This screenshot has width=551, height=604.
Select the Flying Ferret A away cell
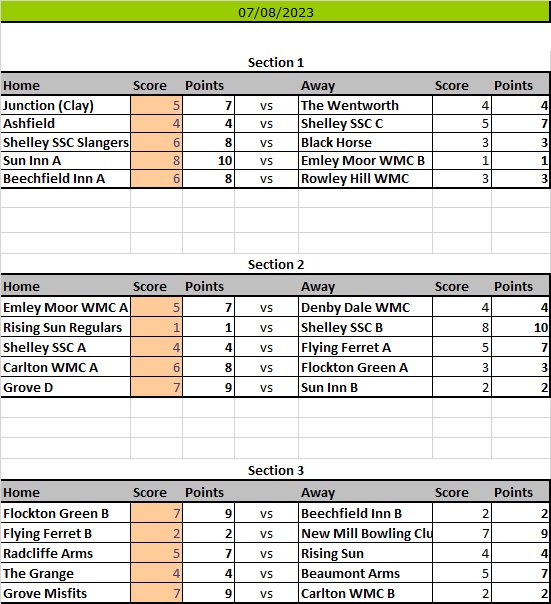point(365,347)
